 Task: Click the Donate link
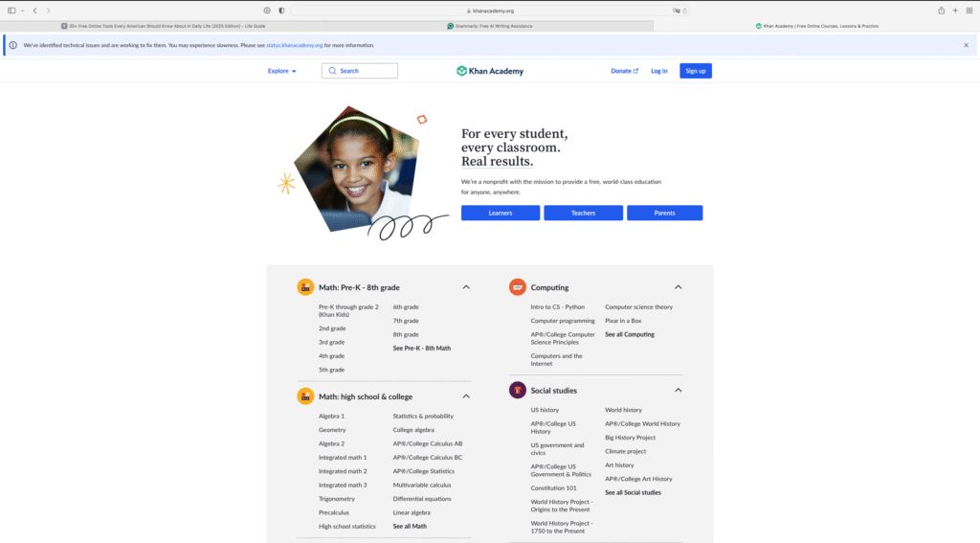pos(624,71)
